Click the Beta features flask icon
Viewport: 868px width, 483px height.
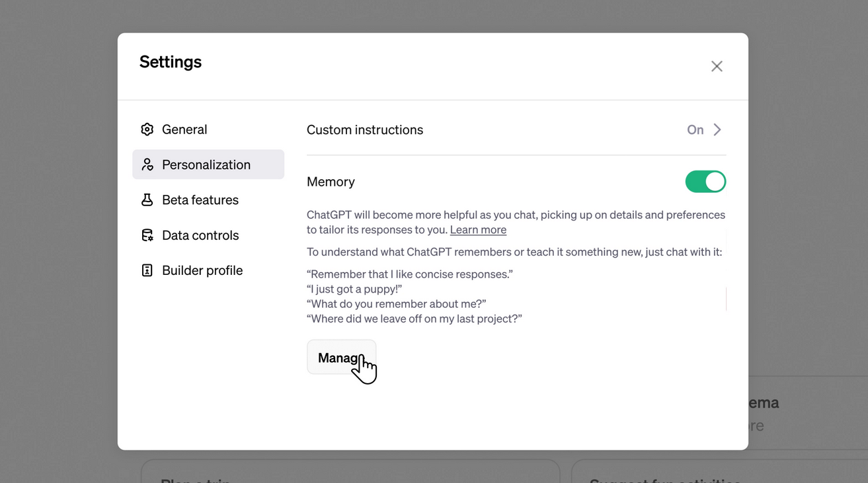[147, 200]
